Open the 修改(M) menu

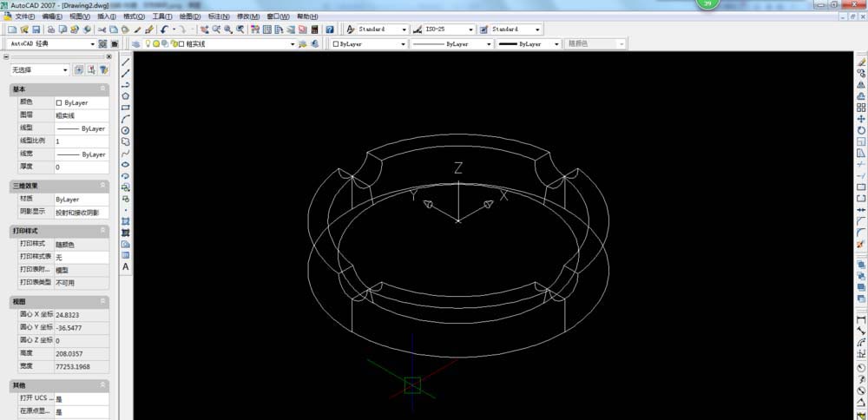pos(248,16)
